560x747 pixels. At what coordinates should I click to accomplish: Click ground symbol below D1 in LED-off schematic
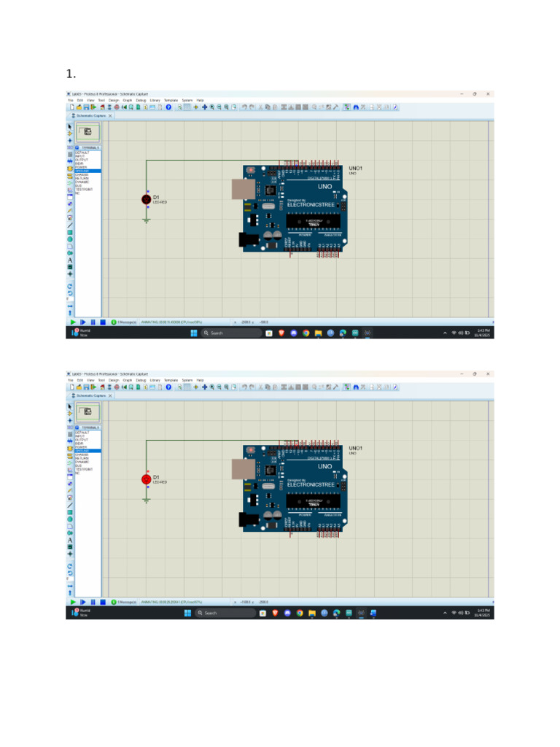coord(146,220)
